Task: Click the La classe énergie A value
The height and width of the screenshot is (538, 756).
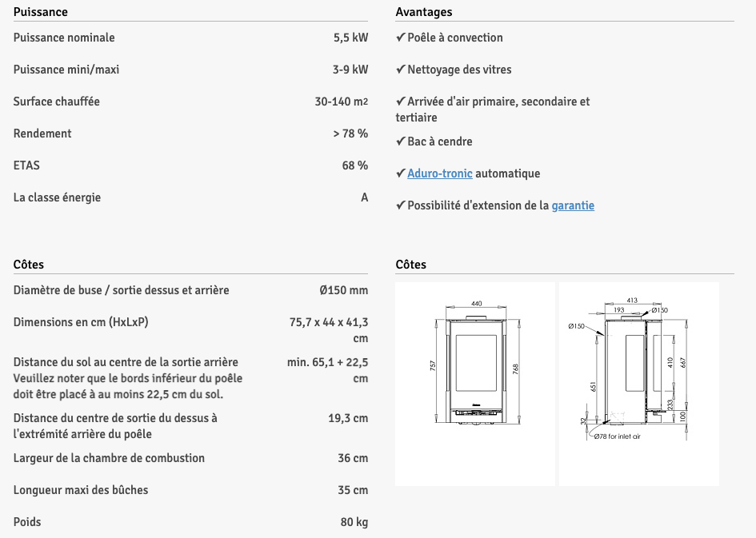Action: tap(365, 197)
